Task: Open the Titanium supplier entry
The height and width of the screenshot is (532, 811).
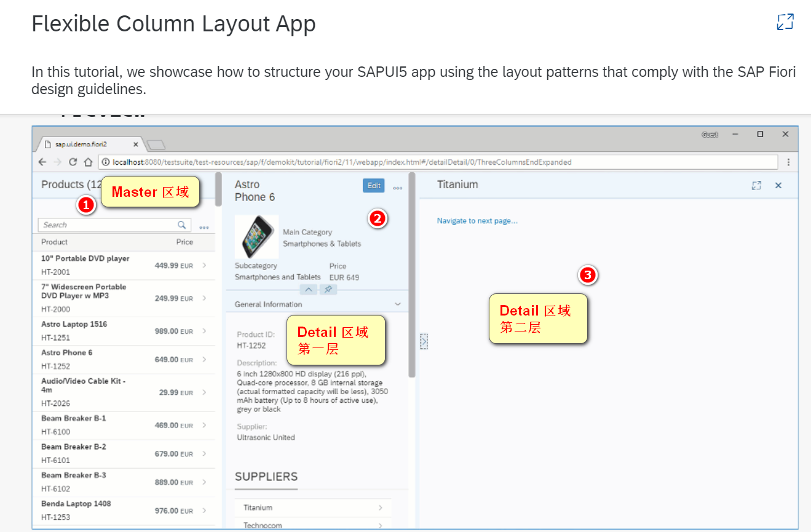Action: [313, 508]
